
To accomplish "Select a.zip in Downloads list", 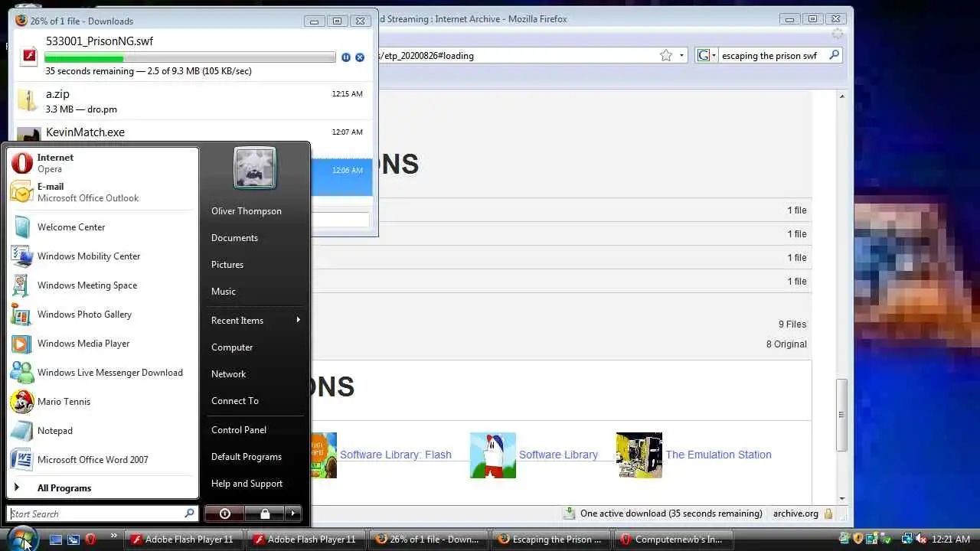I will click(191, 101).
